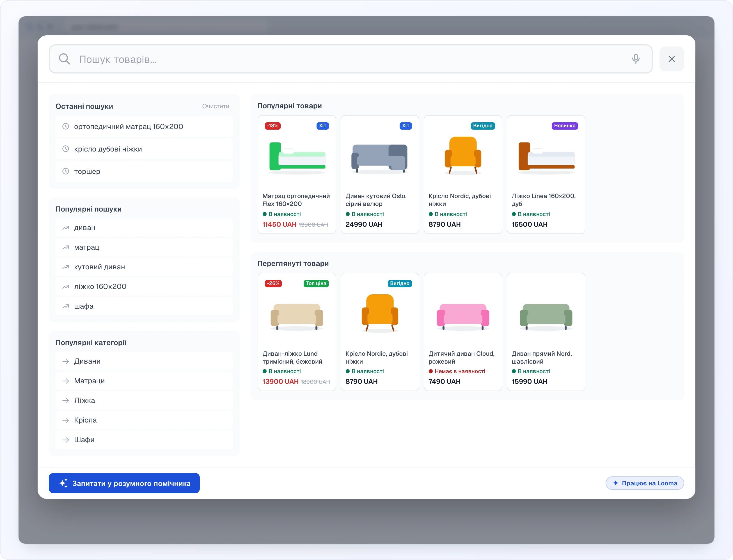Open Матрац ортопедичний Flex green bed thumbnail
The image size is (733, 560).
[x=297, y=158]
